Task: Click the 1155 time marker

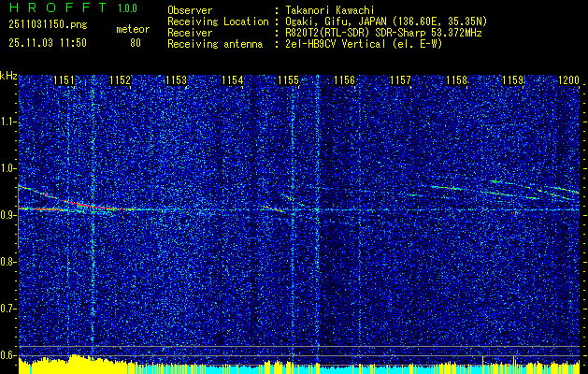Action: pos(288,79)
